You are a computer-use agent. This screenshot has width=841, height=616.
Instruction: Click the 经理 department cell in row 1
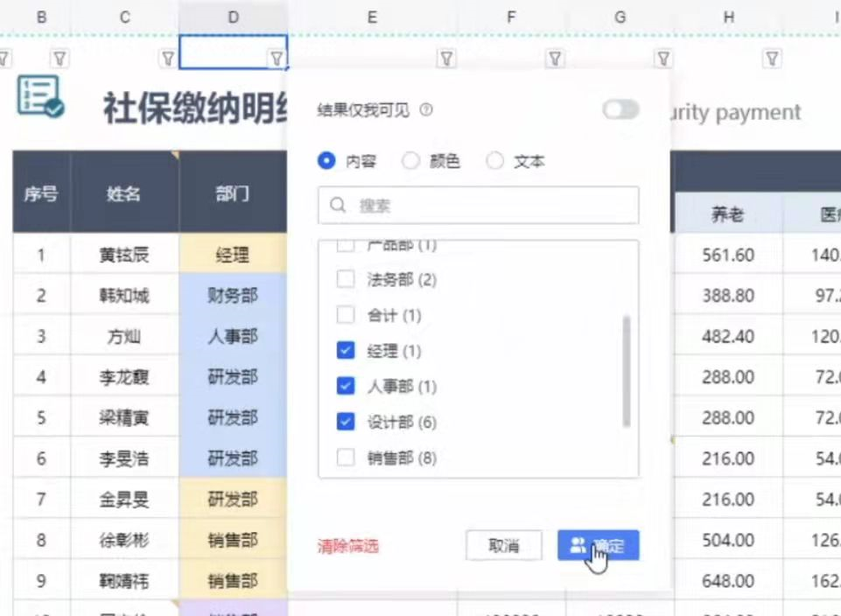point(233,255)
